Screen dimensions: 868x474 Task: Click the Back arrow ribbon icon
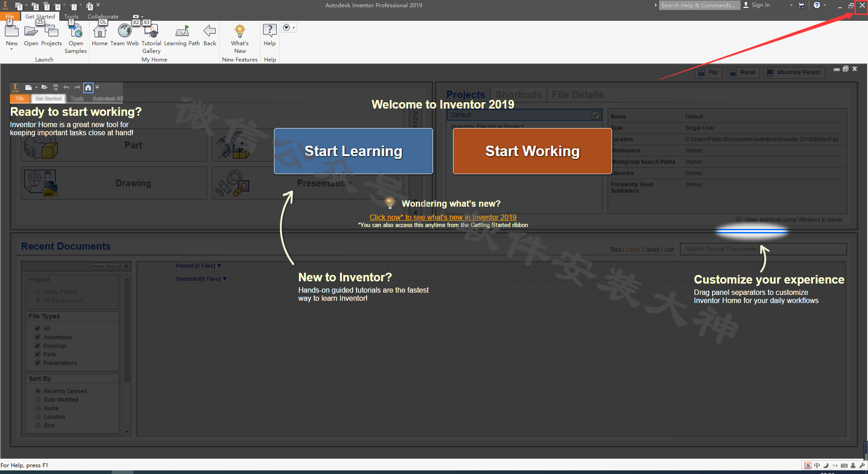(210, 31)
